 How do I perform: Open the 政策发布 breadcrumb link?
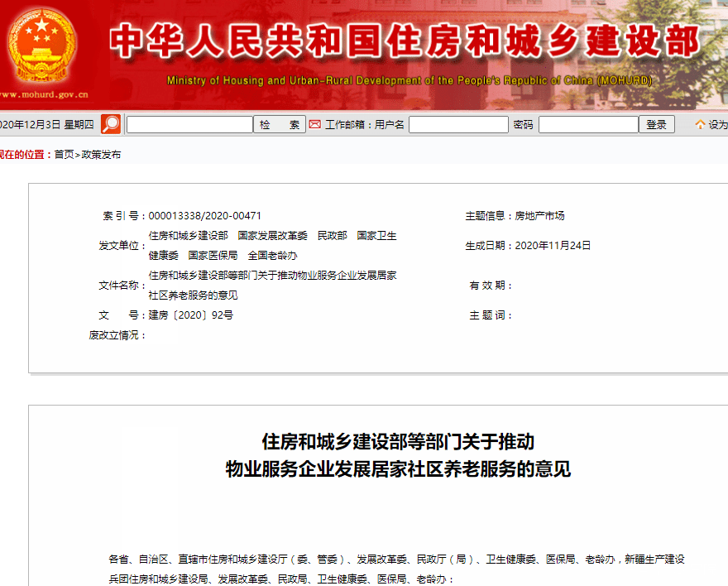pyautogui.click(x=101, y=155)
